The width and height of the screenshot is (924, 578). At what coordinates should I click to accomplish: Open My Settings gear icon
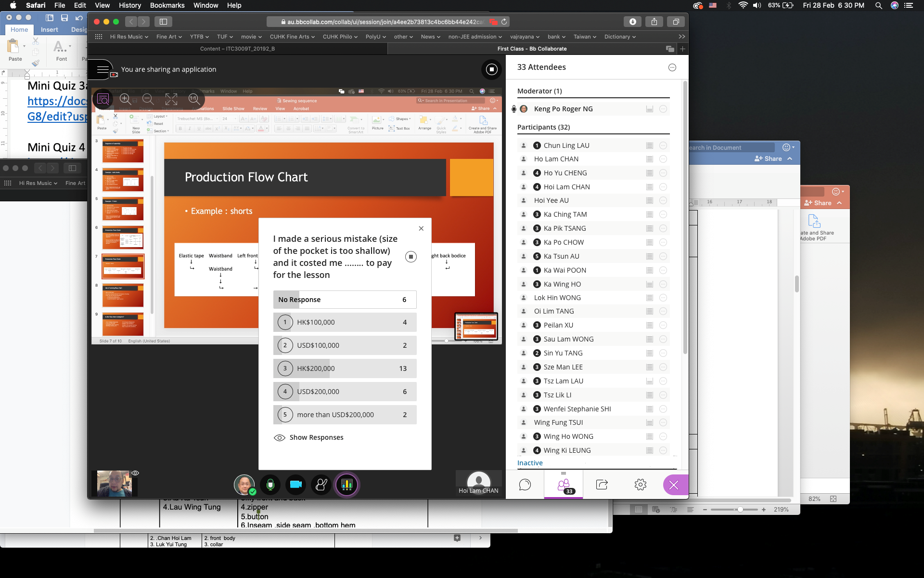click(640, 485)
